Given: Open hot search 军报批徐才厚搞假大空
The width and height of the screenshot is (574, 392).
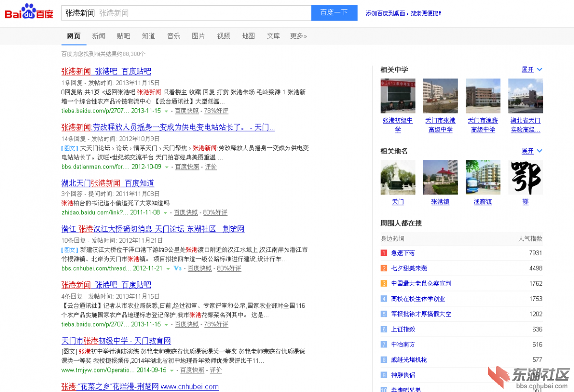Looking at the screenshot, I should pos(421,314).
